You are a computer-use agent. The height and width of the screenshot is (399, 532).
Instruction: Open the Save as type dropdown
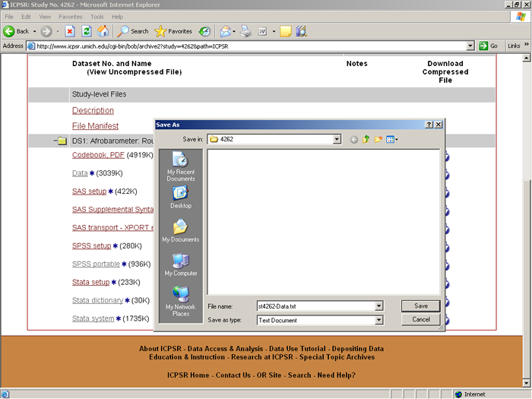click(x=379, y=320)
